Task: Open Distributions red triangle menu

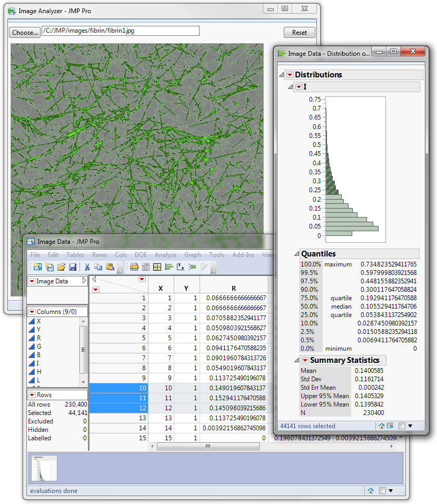Action: tap(290, 75)
